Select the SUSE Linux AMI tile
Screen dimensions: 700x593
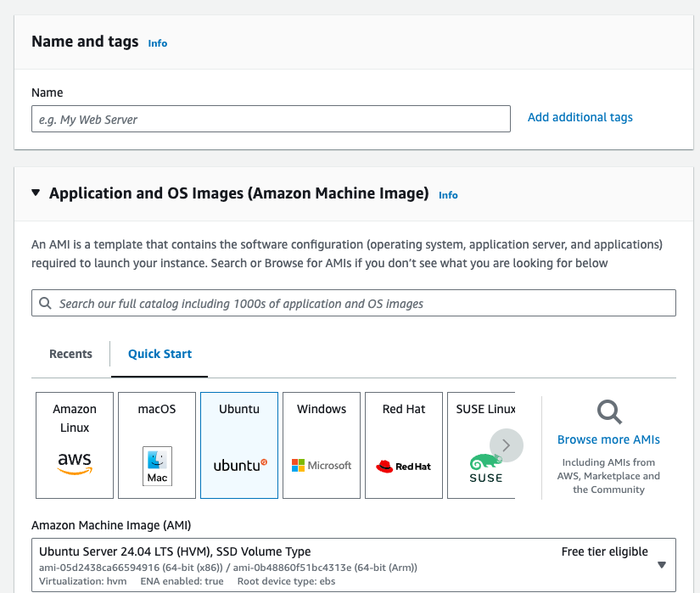(481, 445)
